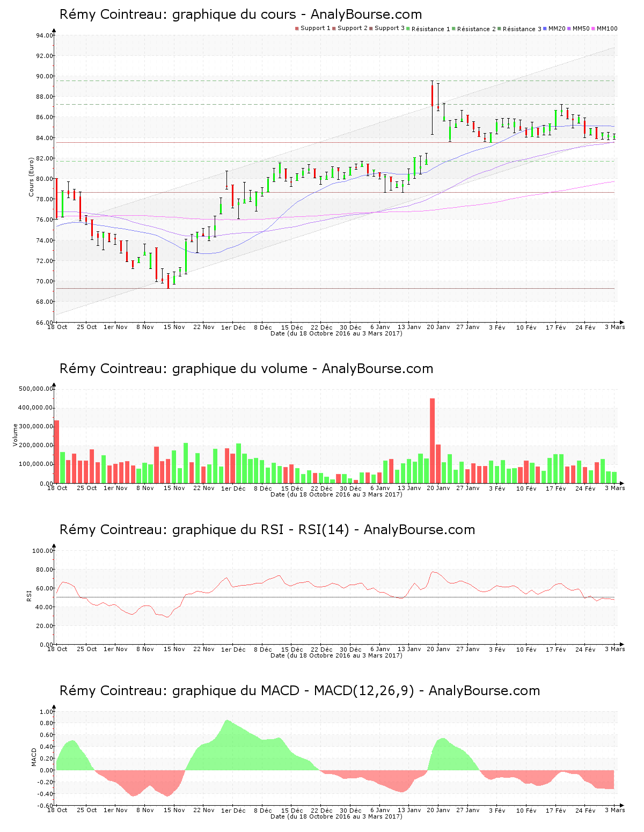Click the date range caption under price chart

click(336, 333)
